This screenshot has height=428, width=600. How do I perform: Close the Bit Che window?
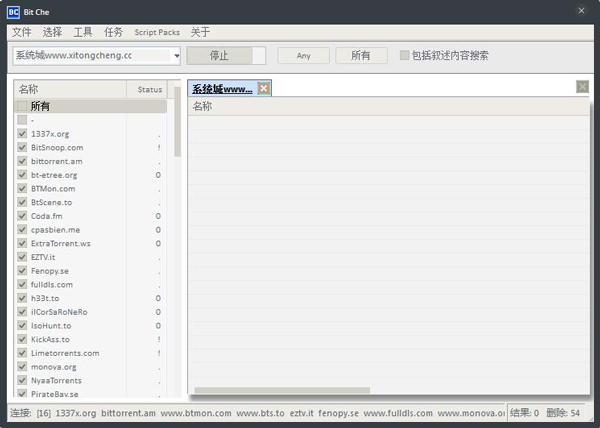coord(581,11)
